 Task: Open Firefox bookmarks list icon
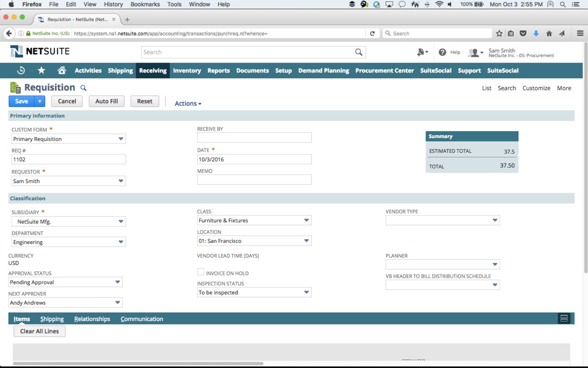[511, 33]
